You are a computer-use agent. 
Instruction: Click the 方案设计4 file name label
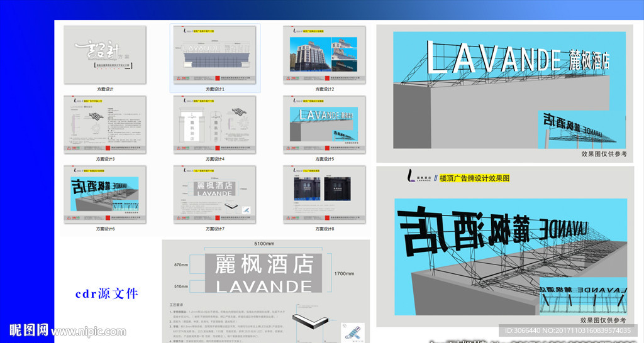[x=215, y=159]
